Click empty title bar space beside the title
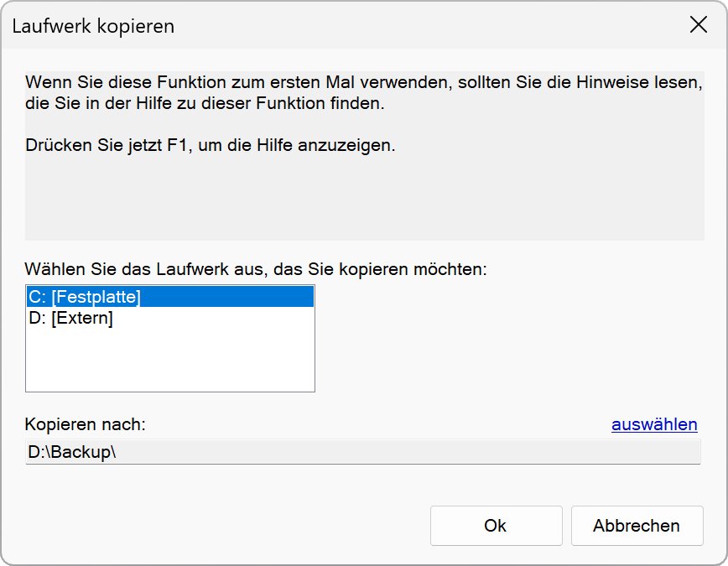 click(x=419, y=26)
